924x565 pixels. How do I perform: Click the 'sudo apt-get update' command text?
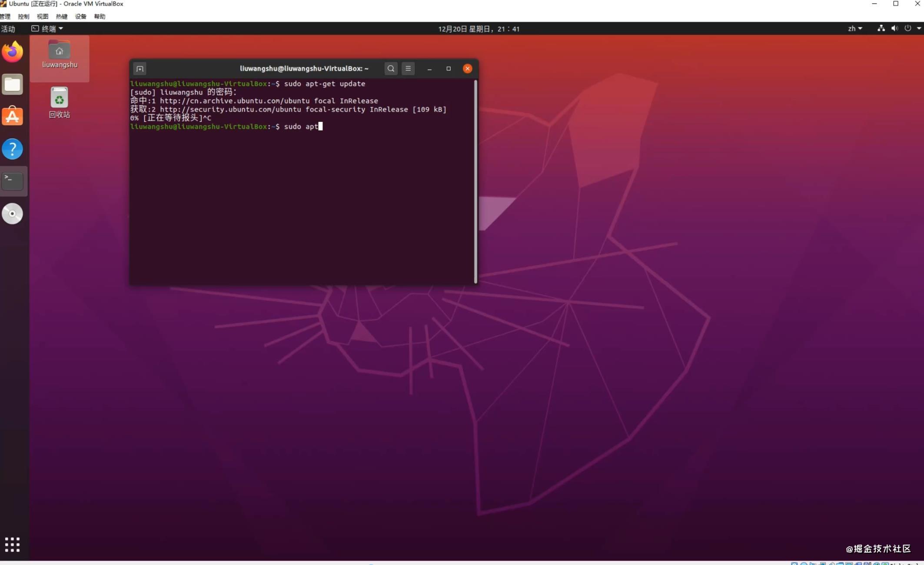[x=325, y=84]
